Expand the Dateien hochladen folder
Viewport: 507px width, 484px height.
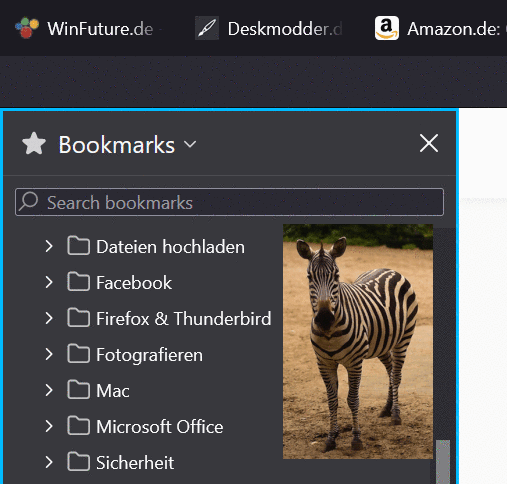coord(49,246)
